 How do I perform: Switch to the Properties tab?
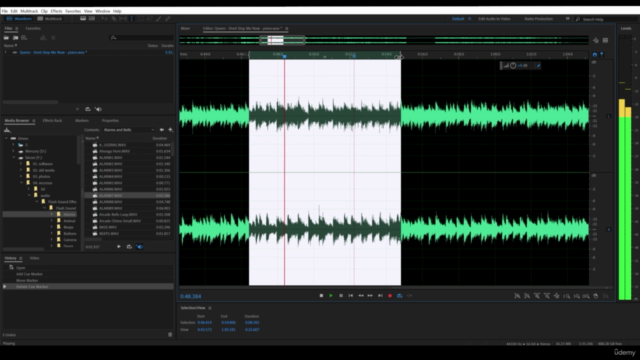coord(110,121)
